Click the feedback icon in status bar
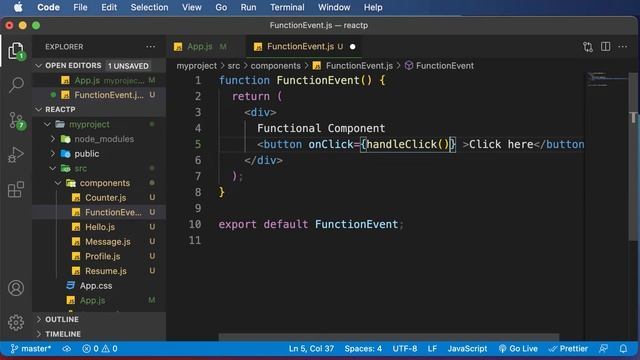The image size is (640, 360). (603, 349)
